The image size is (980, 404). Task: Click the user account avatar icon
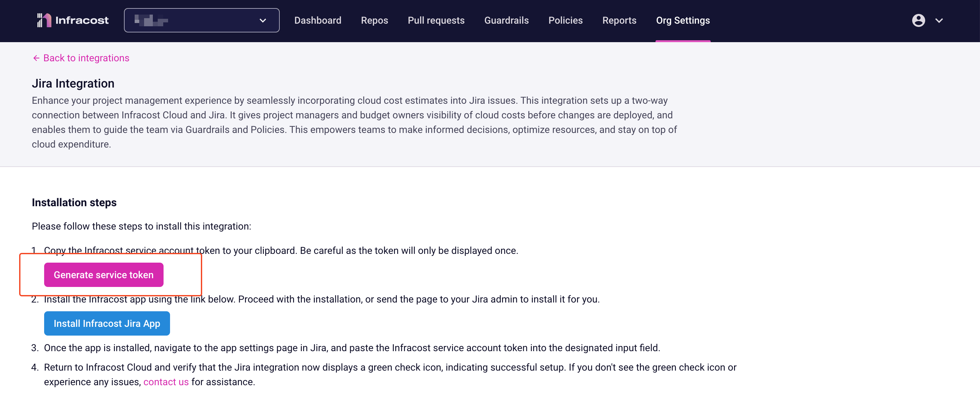click(x=918, y=20)
